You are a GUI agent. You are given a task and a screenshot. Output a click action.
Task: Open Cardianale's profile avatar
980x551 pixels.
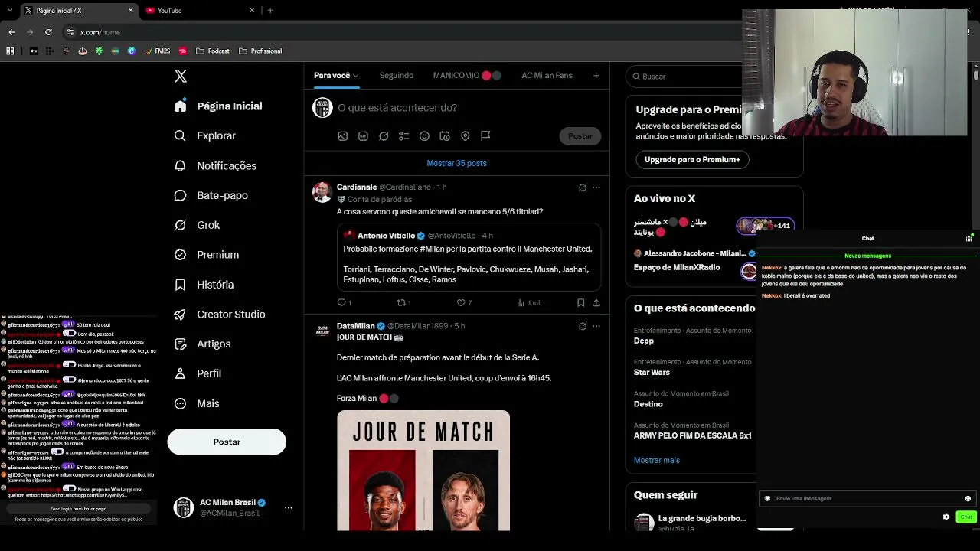[x=322, y=192]
